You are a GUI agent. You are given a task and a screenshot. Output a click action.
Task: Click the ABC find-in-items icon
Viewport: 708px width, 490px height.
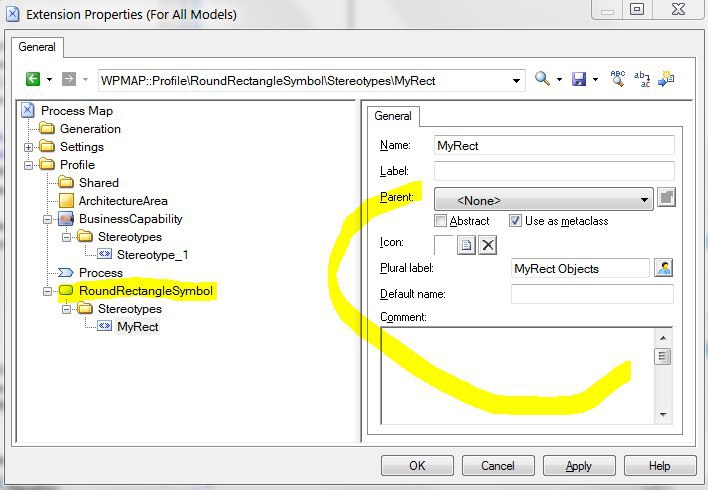[617, 79]
